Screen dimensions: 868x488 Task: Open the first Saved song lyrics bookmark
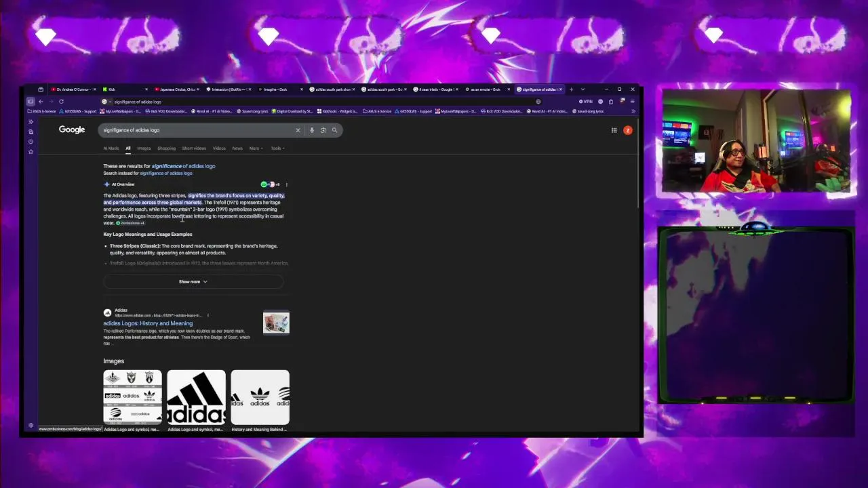(x=252, y=111)
